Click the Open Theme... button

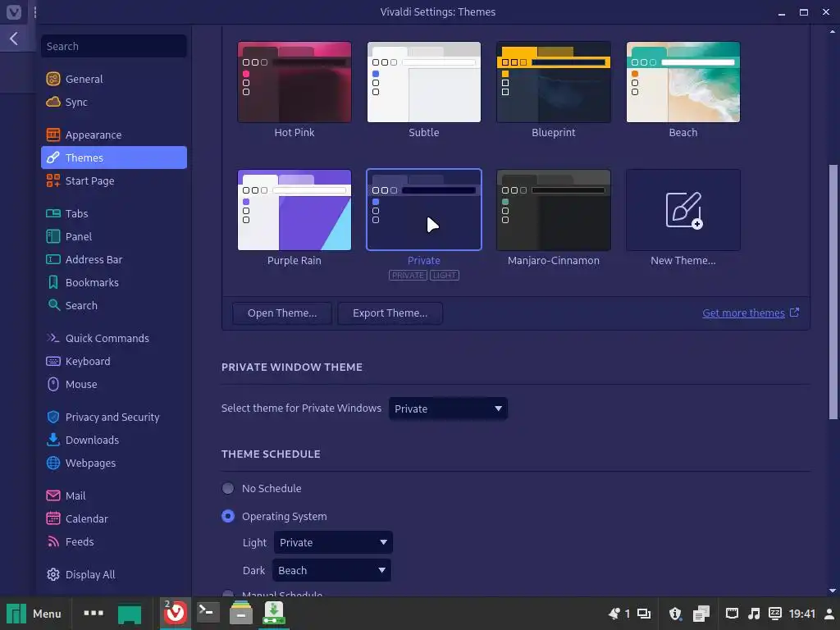[282, 313]
